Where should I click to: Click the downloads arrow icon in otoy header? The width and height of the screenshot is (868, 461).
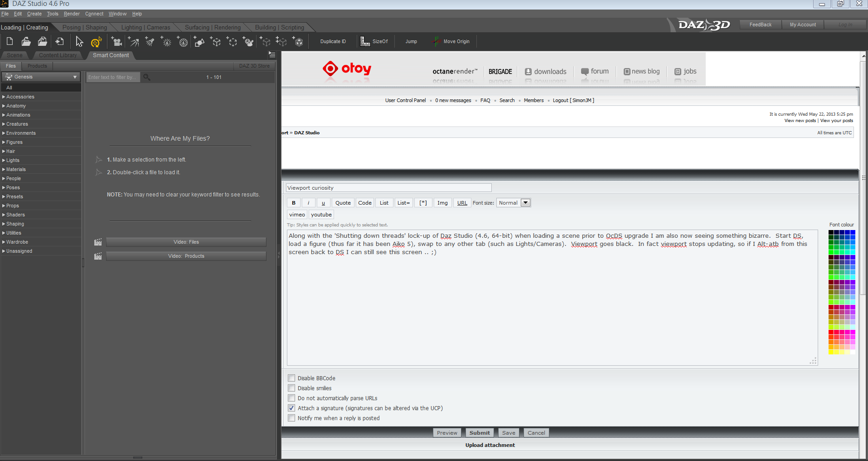click(x=528, y=72)
